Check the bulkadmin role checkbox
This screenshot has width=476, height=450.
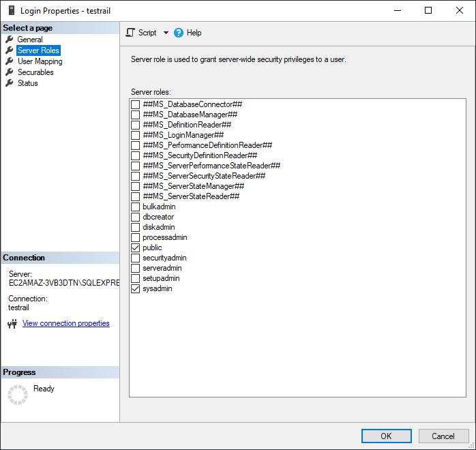pos(135,207)
